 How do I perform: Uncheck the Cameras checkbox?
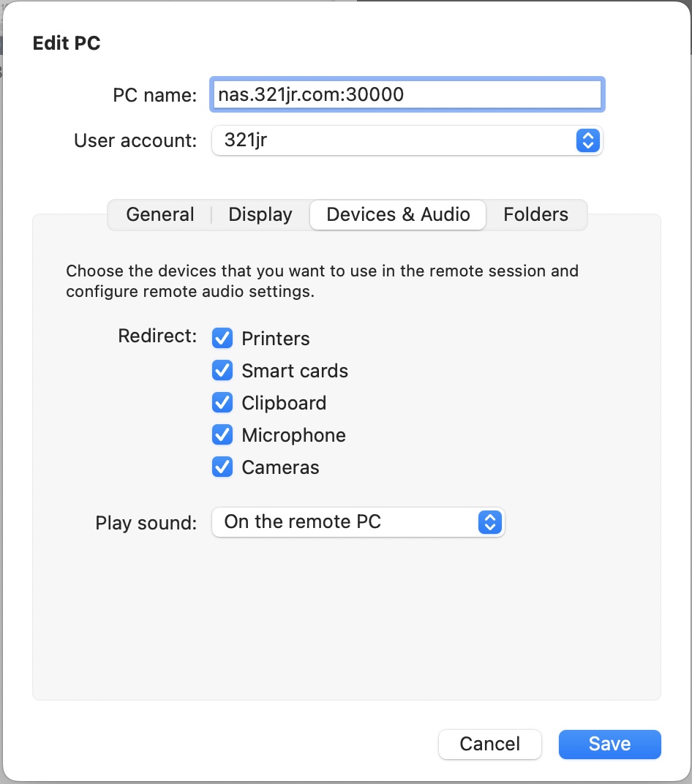pos(222,467)
